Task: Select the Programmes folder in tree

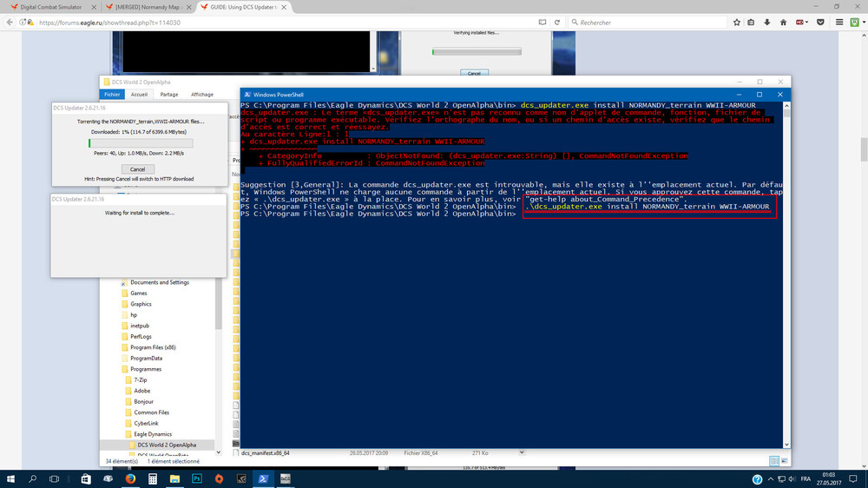Action: click(146, 369)
